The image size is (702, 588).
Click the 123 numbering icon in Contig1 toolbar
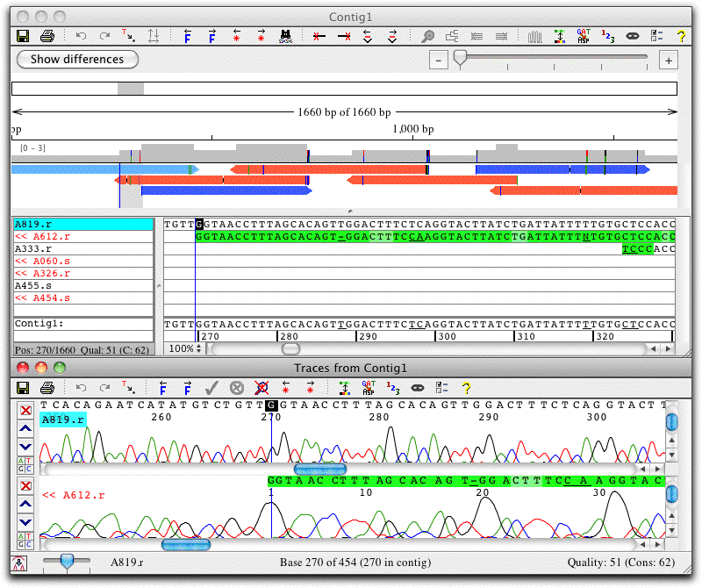tap(607, 36)
